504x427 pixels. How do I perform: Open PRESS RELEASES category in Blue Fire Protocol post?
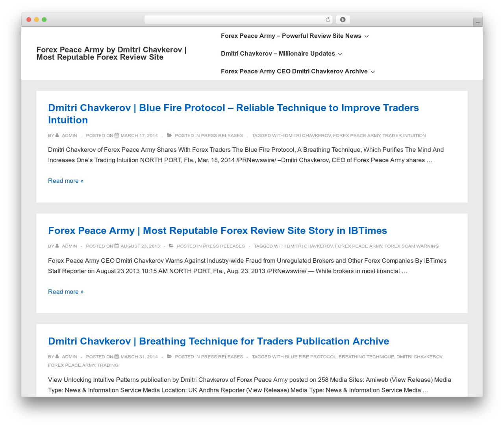[222, 136]
